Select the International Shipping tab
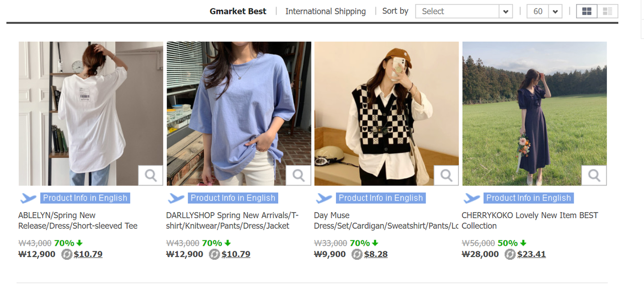Screen dimensions: 644x284 click(326, 11)
